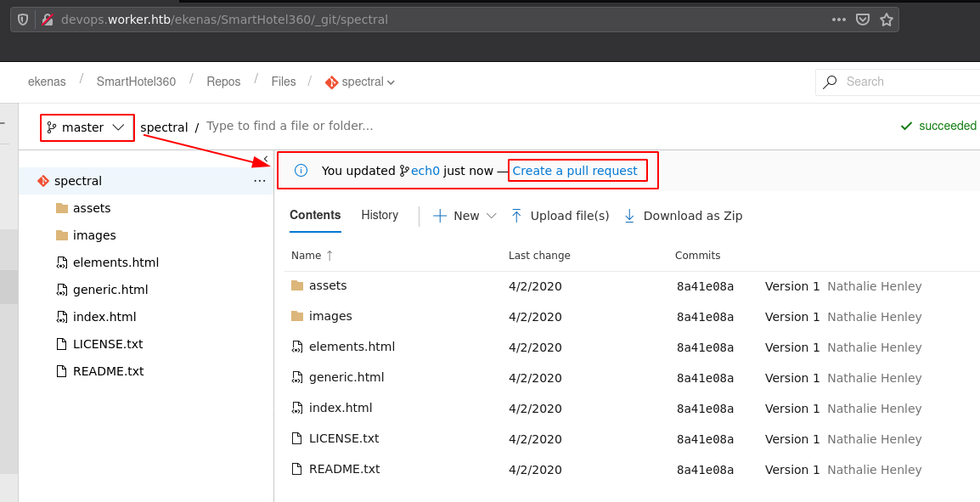Click Upload file(s) button
The height and width of the screenshot is (502, 980).
point(560,216)
